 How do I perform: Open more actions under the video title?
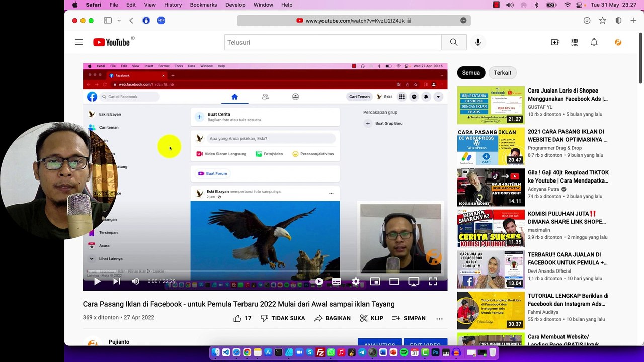pos(439,318)
